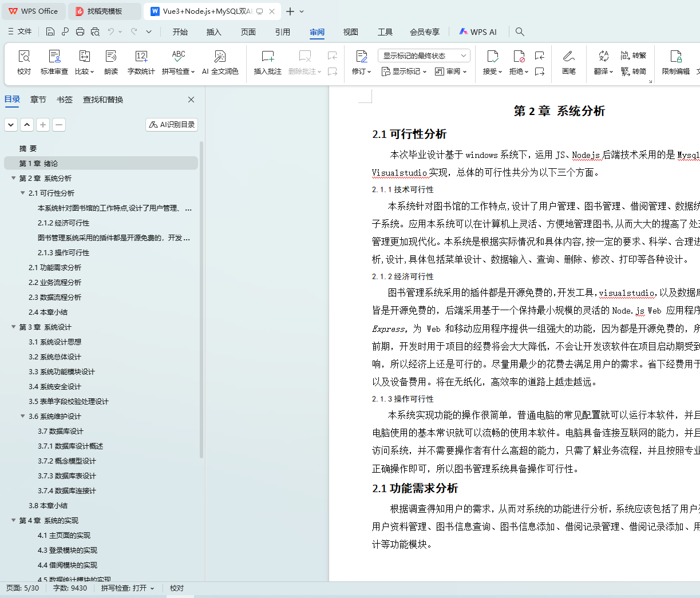The image size is (700, 598).
Task: Switch to the 插入 ribbon tab
Action: 214,32
